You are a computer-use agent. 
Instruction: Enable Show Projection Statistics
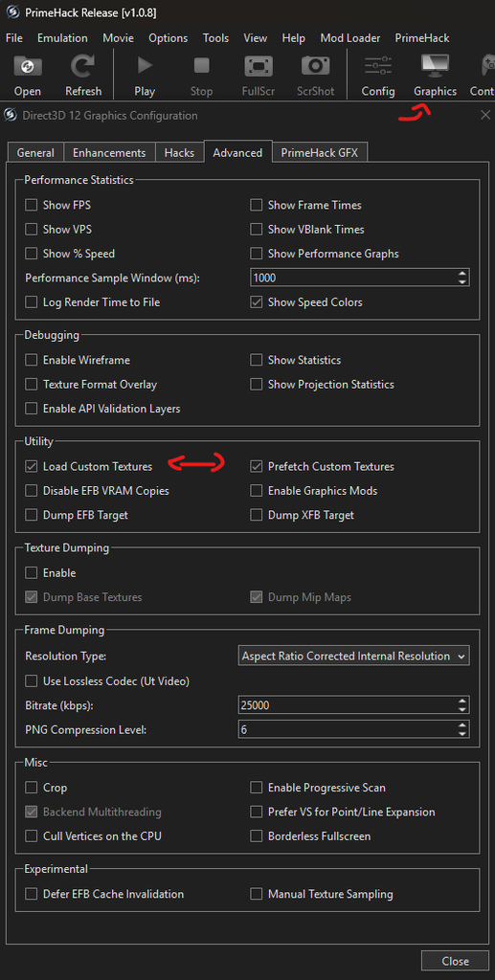(257, 385)
